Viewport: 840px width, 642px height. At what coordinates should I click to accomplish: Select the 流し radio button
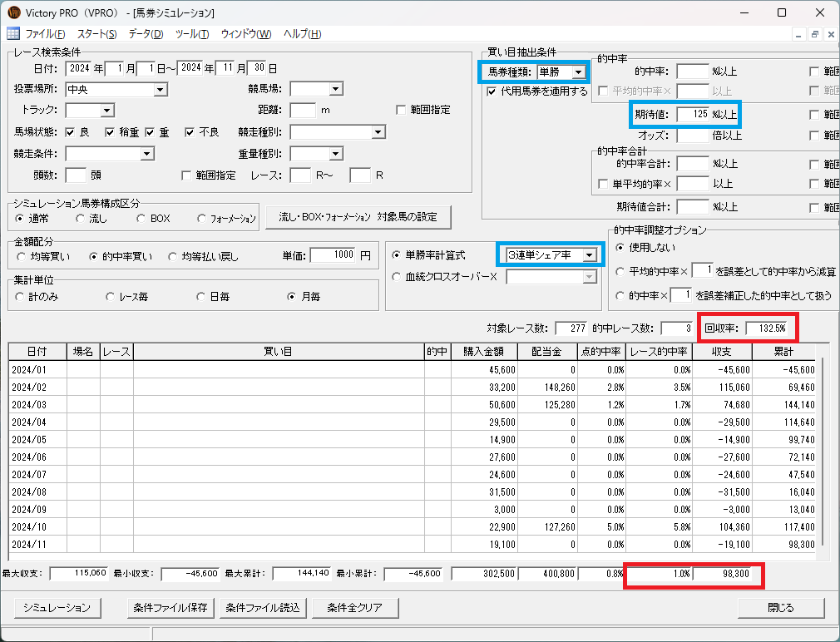click(x=81, y=219)
